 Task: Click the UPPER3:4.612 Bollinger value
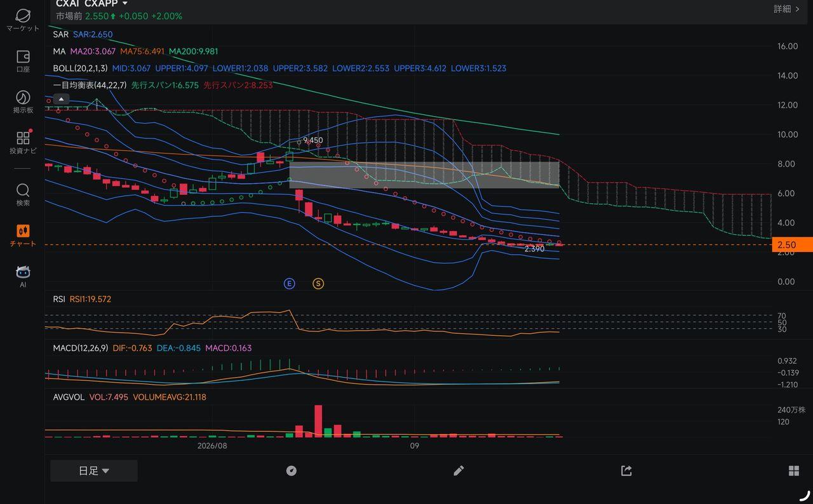[x=420, y=69]
